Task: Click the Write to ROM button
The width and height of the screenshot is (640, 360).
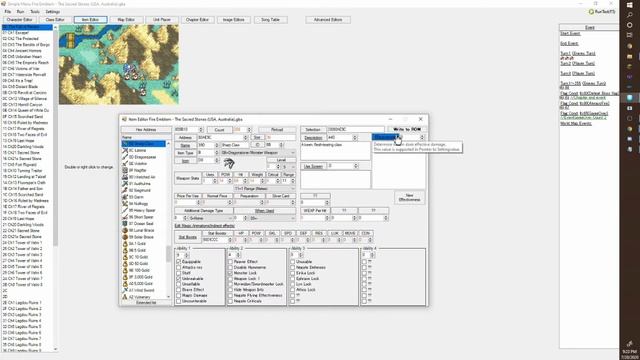Action: pos(407,129)
